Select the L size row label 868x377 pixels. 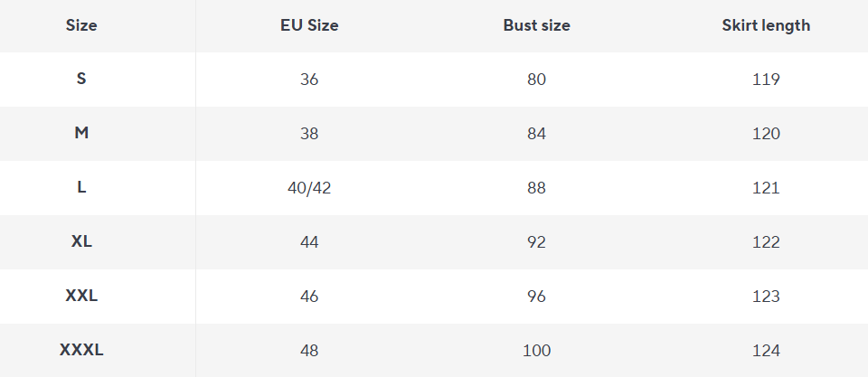click(81, 187)
